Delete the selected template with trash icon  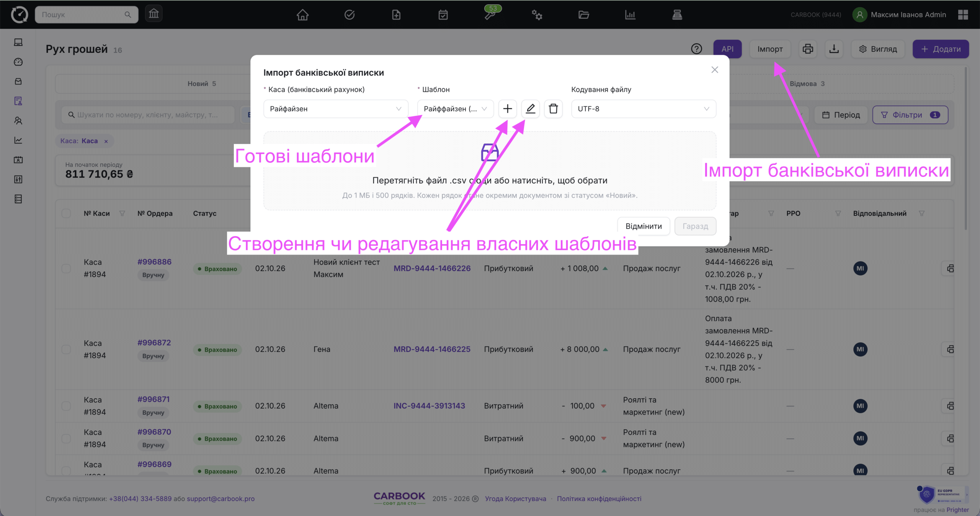coord(553,109)
